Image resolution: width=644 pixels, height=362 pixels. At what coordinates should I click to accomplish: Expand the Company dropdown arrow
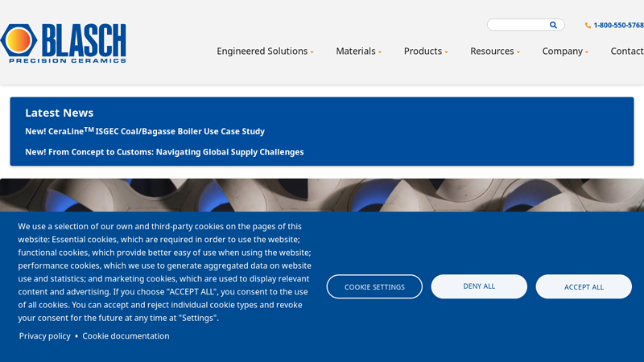point(587,52)
